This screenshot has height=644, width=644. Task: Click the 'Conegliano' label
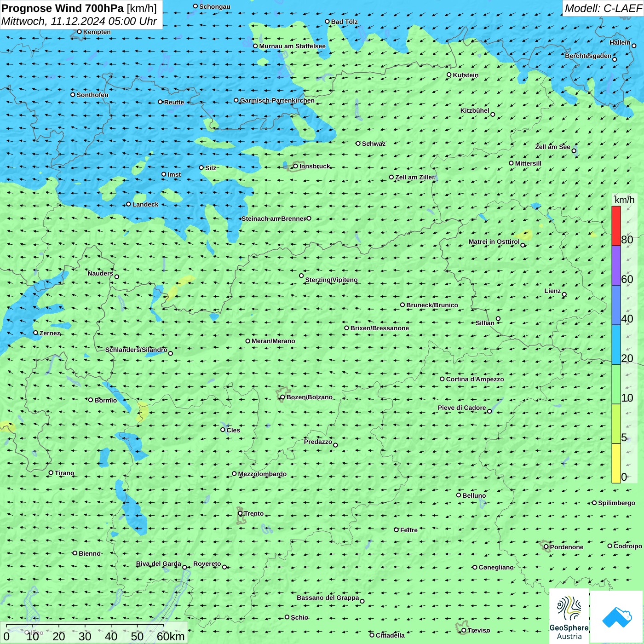coord(496,567)
